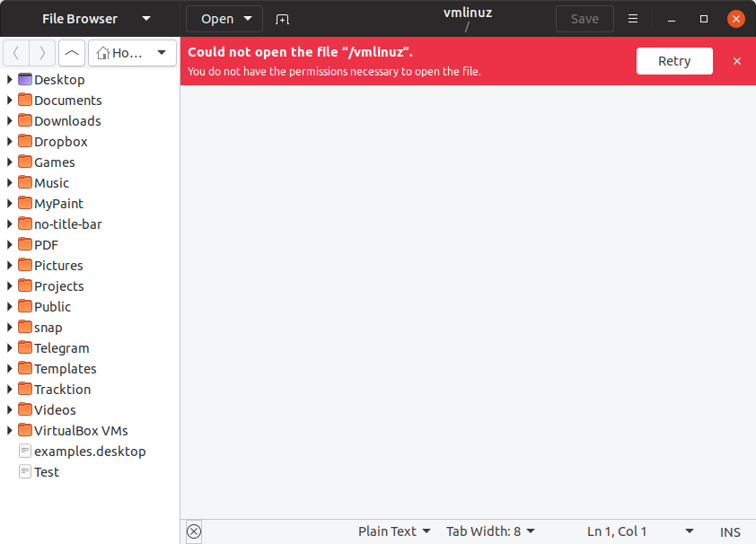Click the MyPaint folder icon
Screen dimensions: 756x544
(25, 203)
